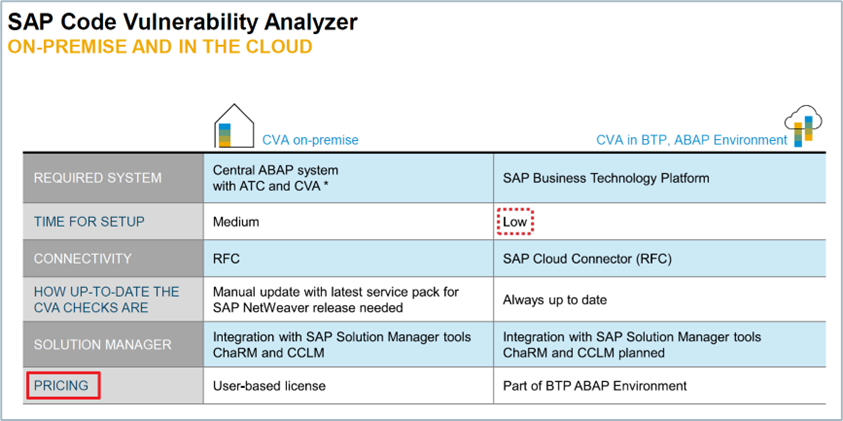
Task: Click the on-premise house icon
Action: click(x=230, y=126)
